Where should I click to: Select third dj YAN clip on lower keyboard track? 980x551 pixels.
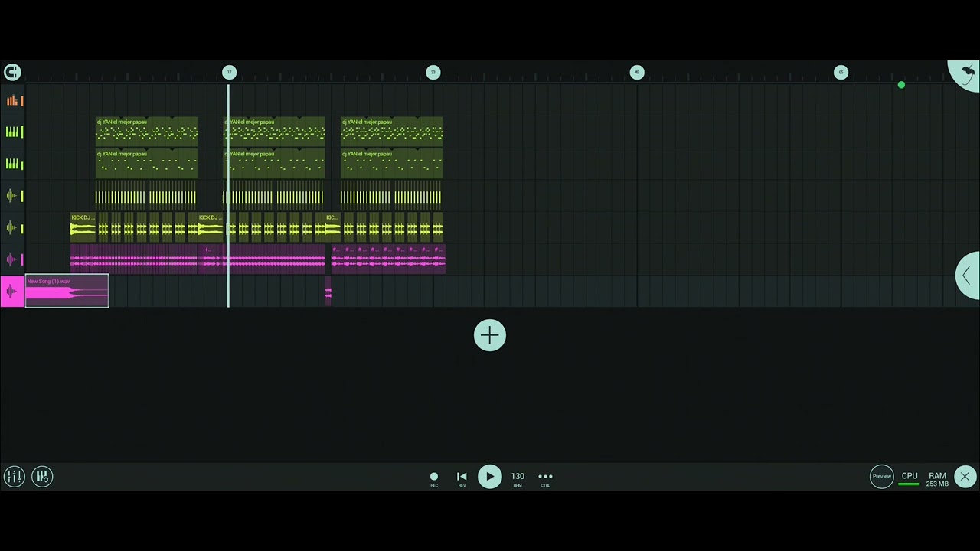click(391, 165)
